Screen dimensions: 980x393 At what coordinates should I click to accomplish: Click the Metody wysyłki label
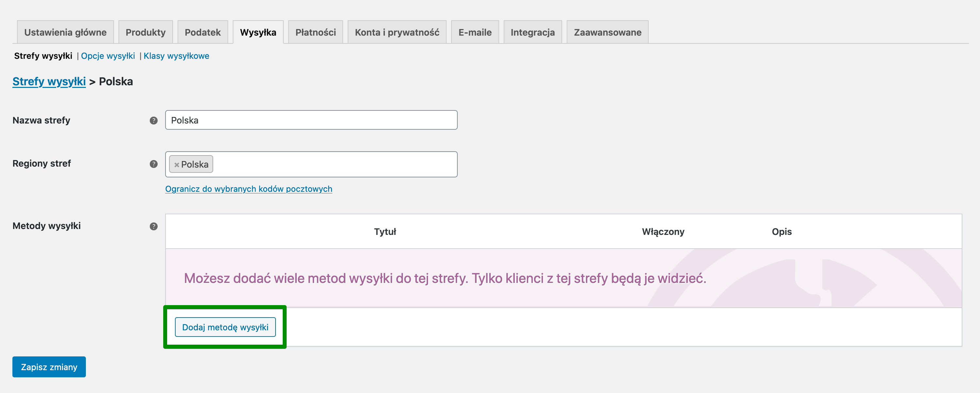(x=47, y=226)
